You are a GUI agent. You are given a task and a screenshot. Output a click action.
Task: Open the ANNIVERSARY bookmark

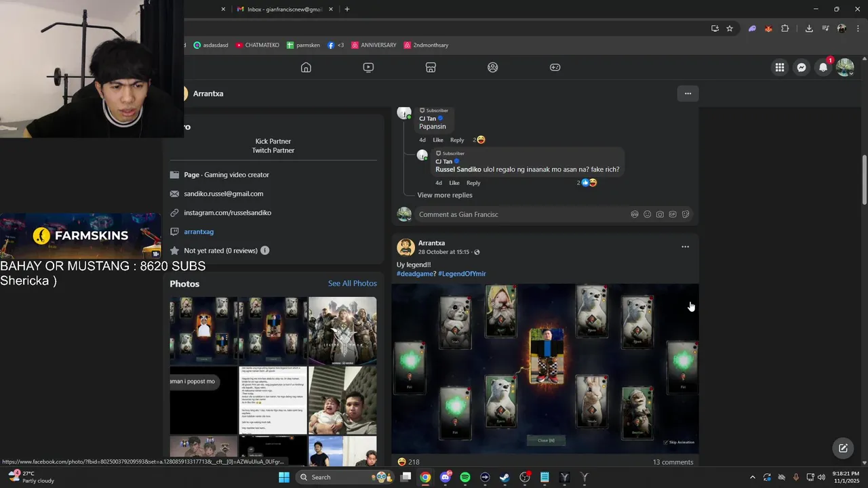(x=374, y=45)
